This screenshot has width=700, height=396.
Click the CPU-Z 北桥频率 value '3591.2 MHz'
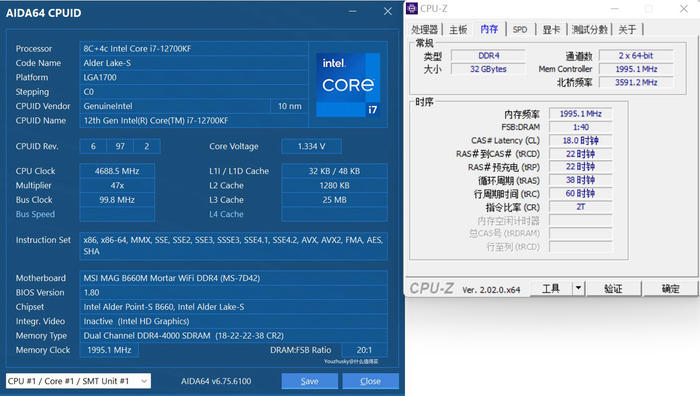point(636,83)
